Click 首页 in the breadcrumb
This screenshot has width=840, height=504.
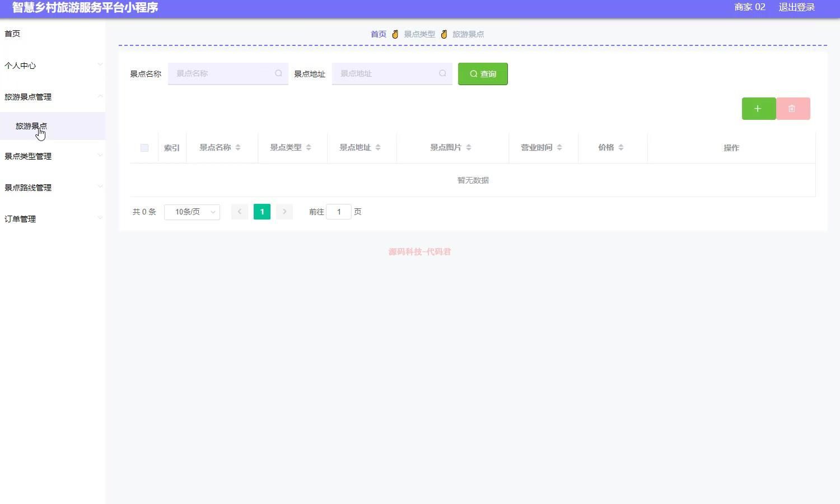pos(379,34)
